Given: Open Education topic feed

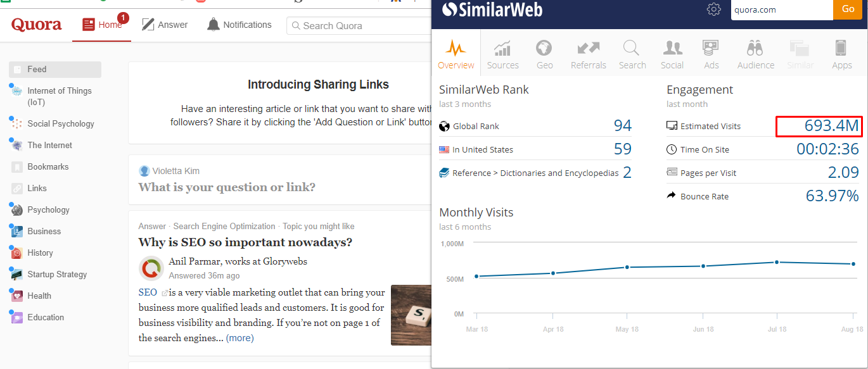Looking at the screenshot, I should (46, 318).
